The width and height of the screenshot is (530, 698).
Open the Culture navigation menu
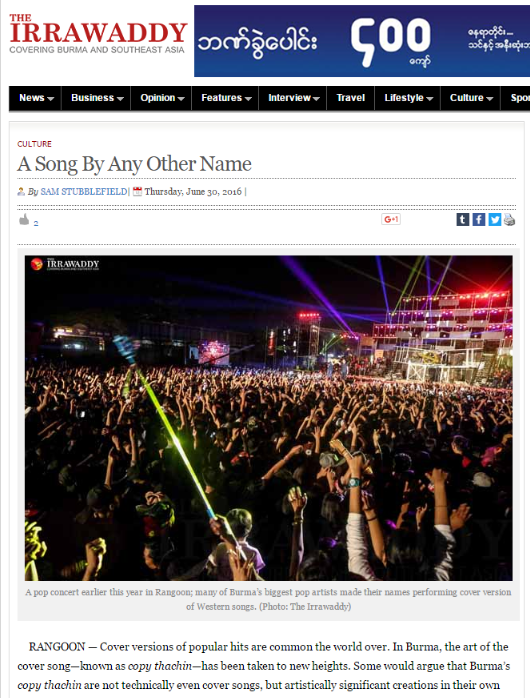471,98
